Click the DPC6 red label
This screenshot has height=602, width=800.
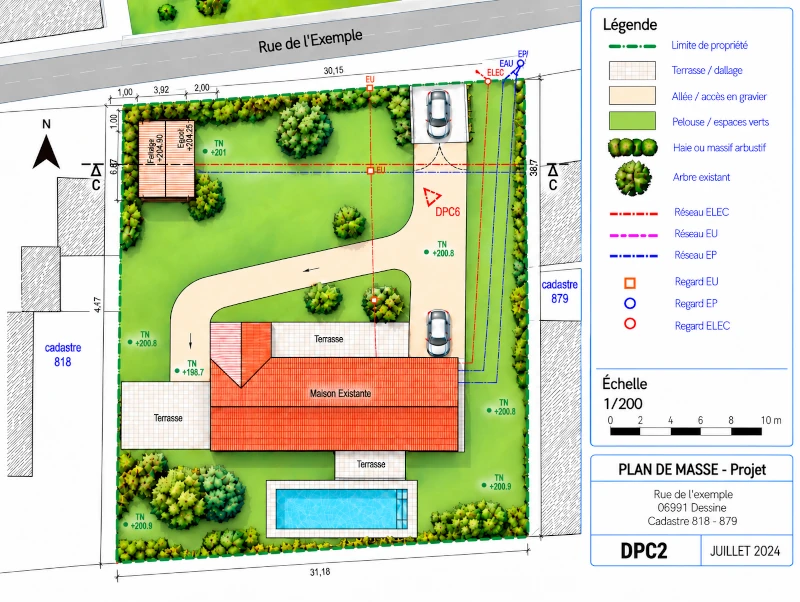tap(447, 212)
